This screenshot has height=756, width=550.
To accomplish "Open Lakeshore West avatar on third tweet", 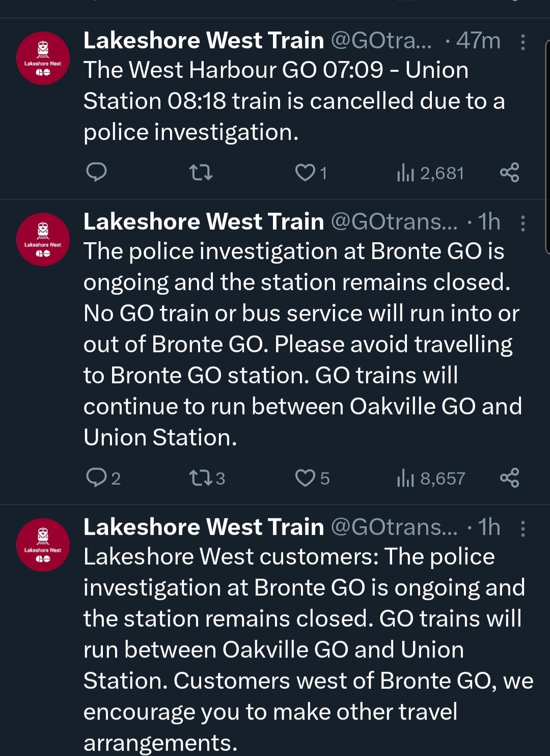I will pyautogui.click(x=43, y=545).
